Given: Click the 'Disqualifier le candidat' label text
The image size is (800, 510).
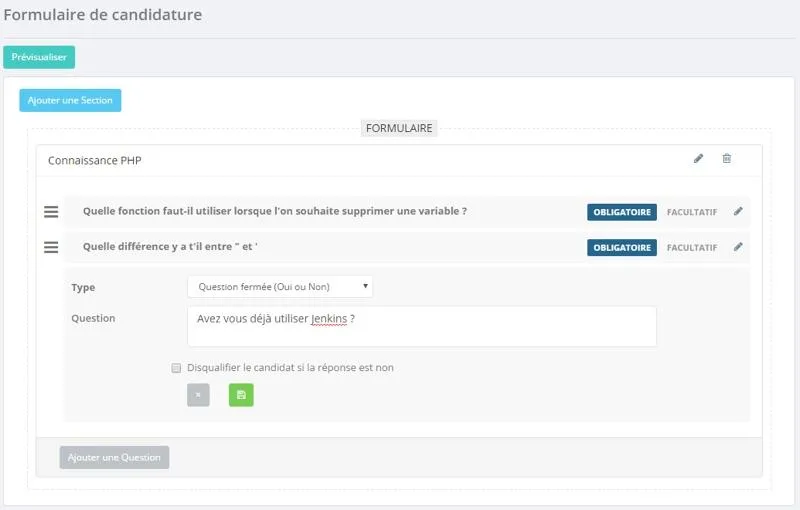Looking at the screenshot, I should [290, 368].
